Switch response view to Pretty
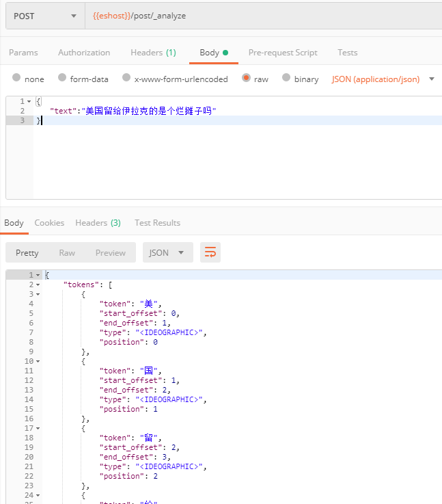 point(27,252)
